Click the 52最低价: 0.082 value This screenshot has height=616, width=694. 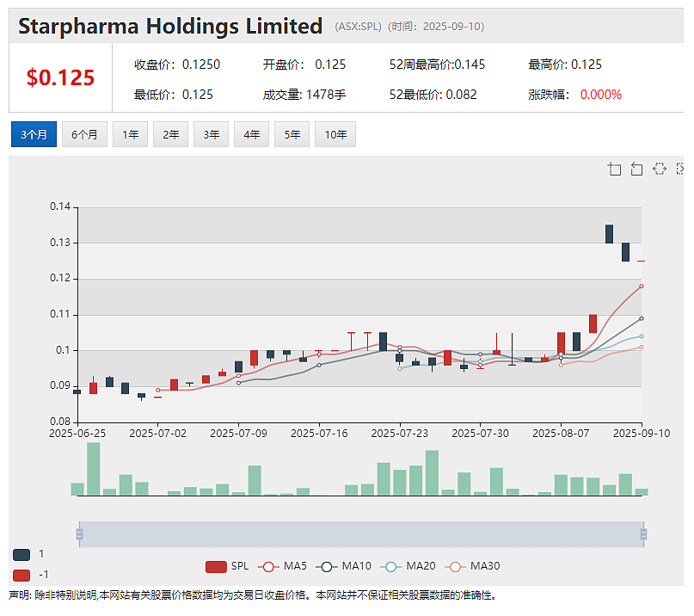coord(433,95)
